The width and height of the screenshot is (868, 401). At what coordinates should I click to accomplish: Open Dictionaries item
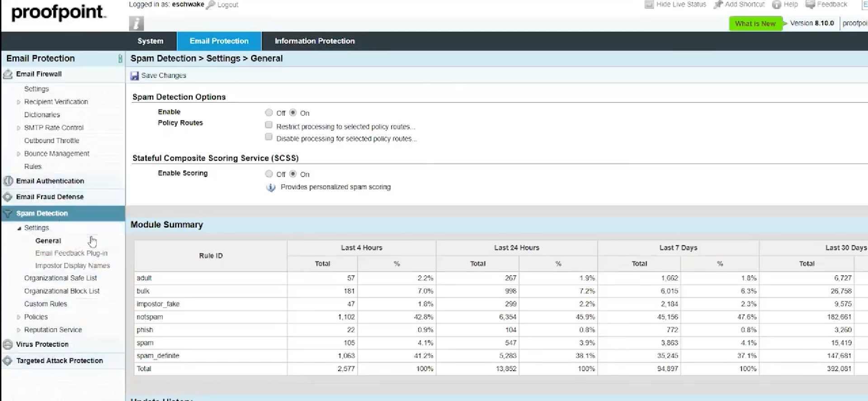pos(42,115)
